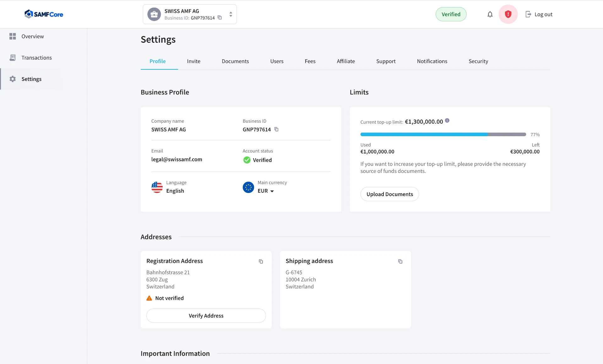Click the used amount €1,000,000.00
This screenshot has height=364, width=603.
377,152
